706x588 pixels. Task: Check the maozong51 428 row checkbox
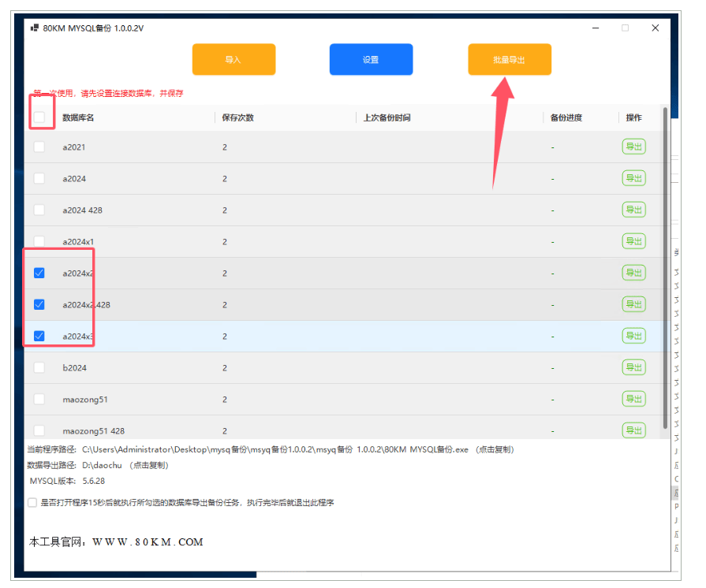[x=39, y=430]
